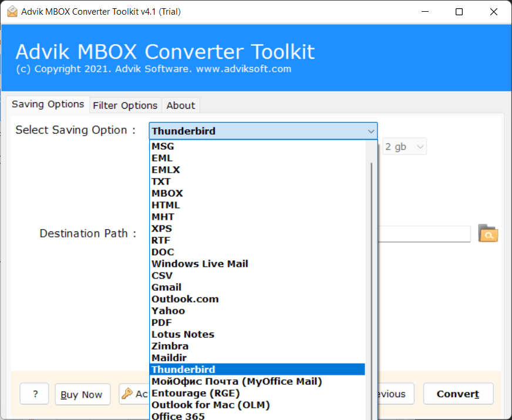Choose DOC from the saving list

pos(257,252)
